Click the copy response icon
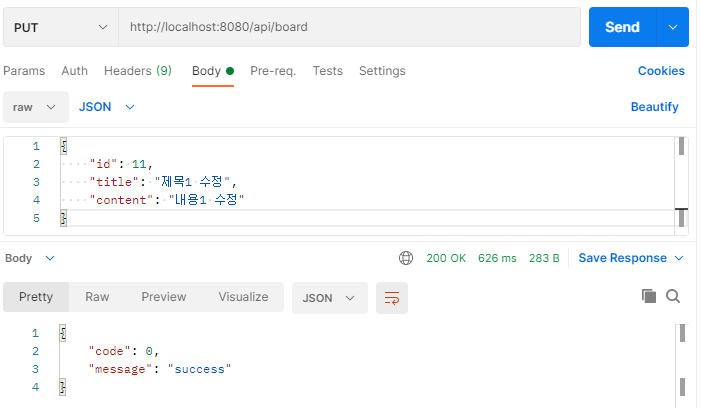Viewport: 701px width, 408px height. point(649,296)
